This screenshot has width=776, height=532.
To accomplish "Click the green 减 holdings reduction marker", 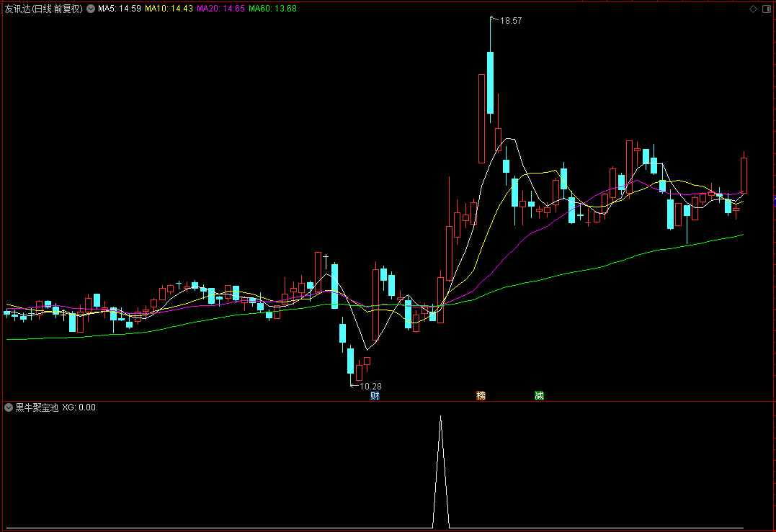I will coord(539,395).
